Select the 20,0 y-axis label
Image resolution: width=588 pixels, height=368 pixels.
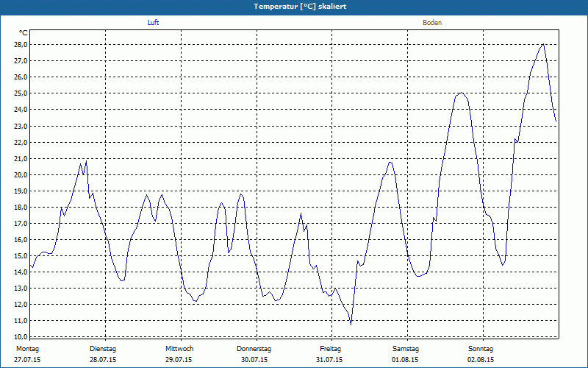click(x=21, y=174)
